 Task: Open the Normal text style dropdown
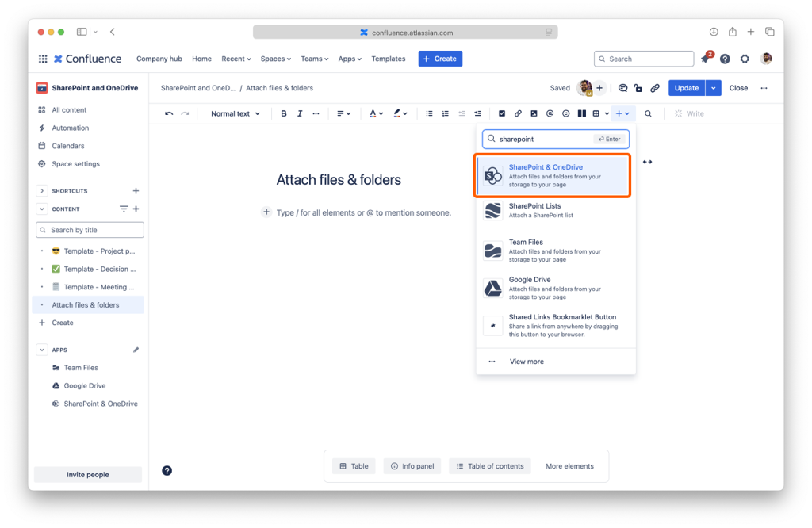235,114
